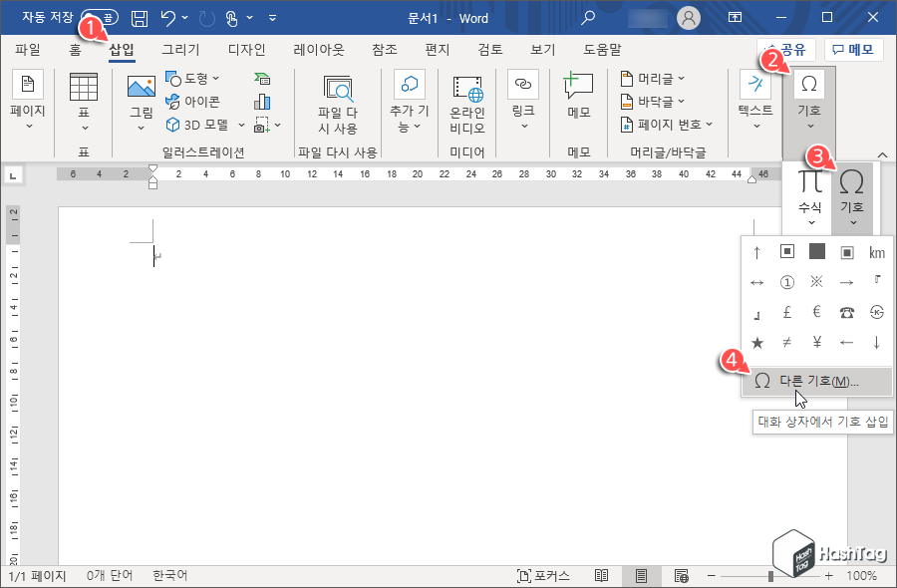Insert the black star ★ symbol
Image resolution: width=897 pixels, height=588 pixels.
coord(756,343)
